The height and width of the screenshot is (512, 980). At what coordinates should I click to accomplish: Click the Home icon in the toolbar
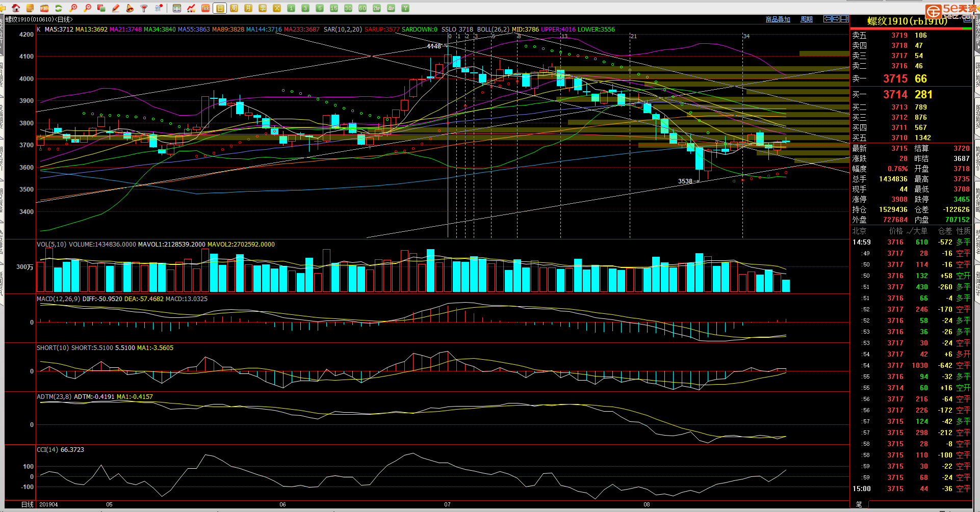[x=16, y=8]
